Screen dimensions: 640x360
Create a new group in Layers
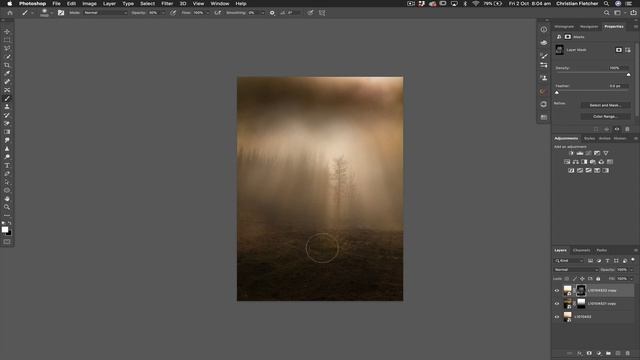click(x=608, y=353)
